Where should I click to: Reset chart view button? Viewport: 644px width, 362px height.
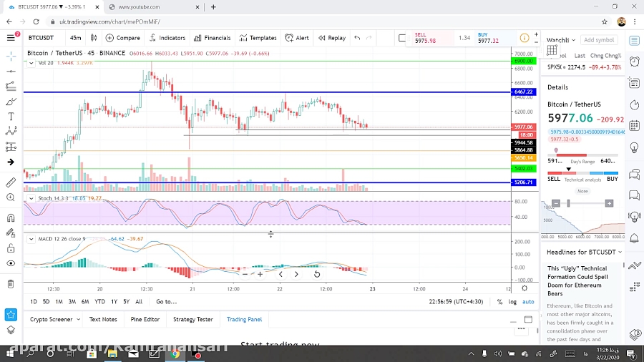pyautogui.click(x=317, y=274)
